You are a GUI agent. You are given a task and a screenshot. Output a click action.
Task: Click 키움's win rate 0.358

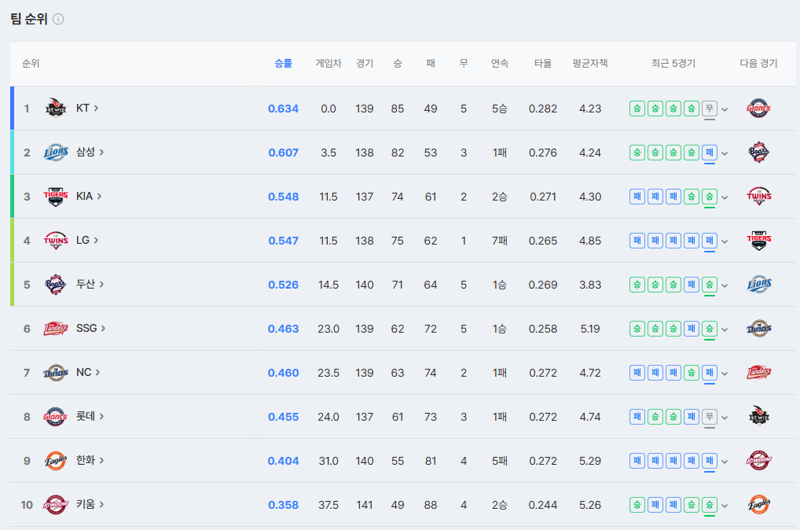[x=283, y=505]
